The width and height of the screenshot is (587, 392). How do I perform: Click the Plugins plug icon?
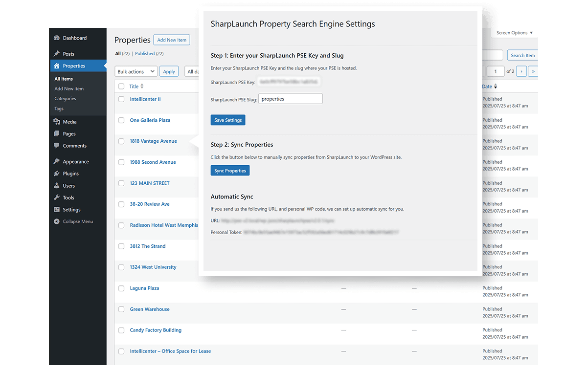pyautogui.click(x=57, y=174)
